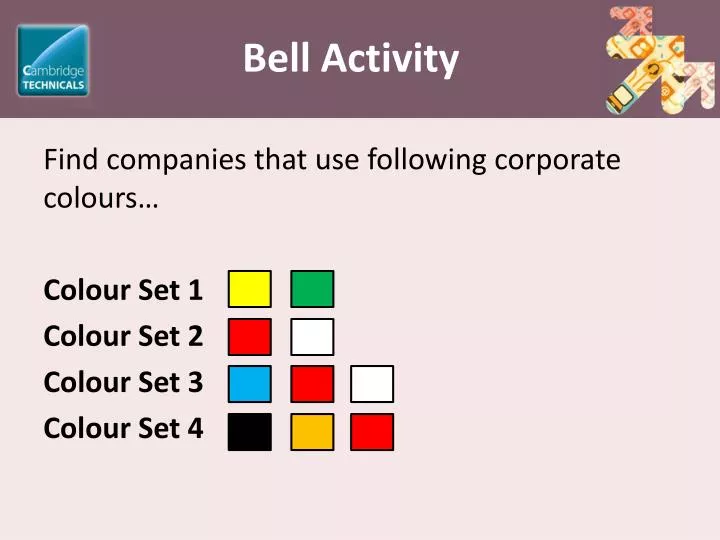Viewport: 720px width, 540px height.
Task: Select the orange swatch in Colour Set 4
Action: pos(312,432)
